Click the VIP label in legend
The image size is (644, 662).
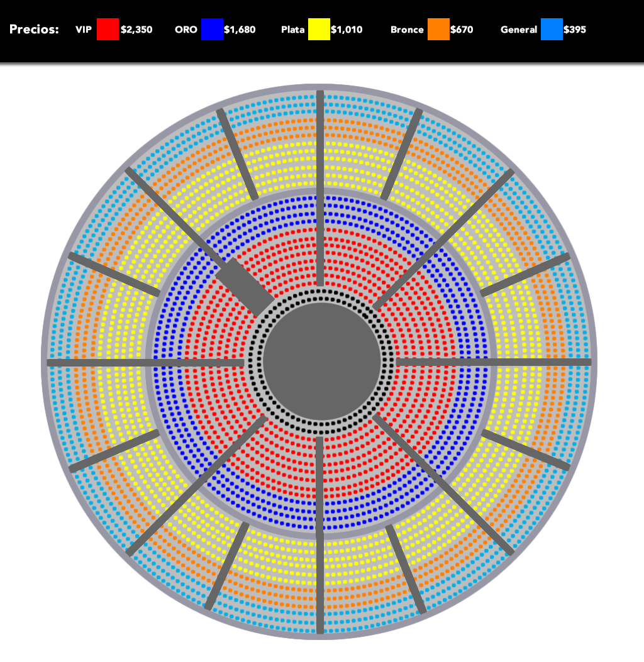(x=84, y=30)
